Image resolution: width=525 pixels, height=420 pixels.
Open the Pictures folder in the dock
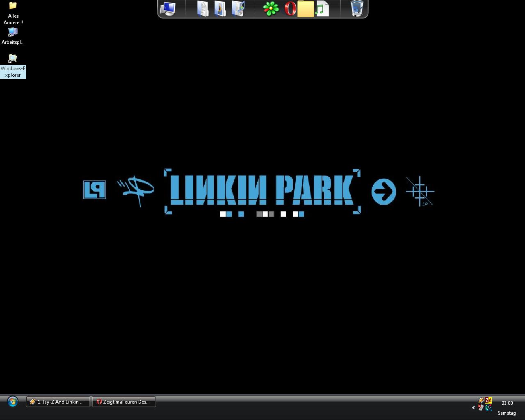(x=220, y=9)
